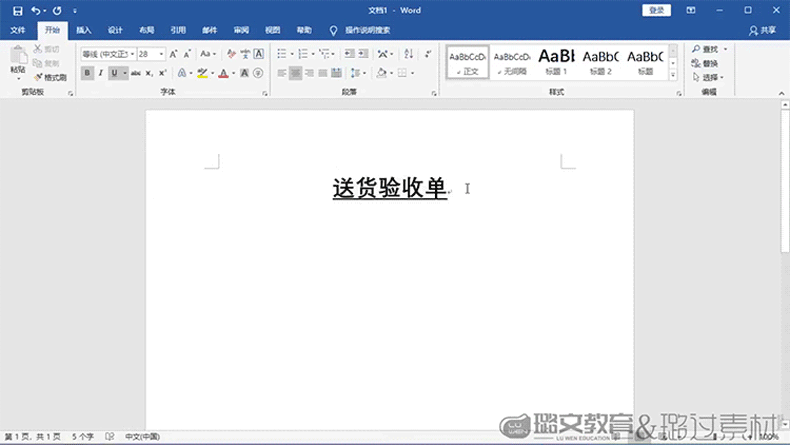Click the justify alignment icon

click(x=323, y=73)
